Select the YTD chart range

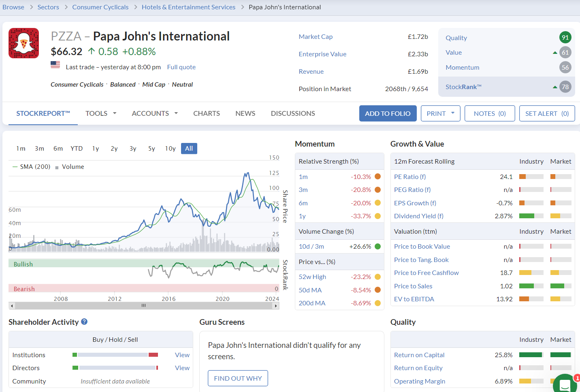77,149
